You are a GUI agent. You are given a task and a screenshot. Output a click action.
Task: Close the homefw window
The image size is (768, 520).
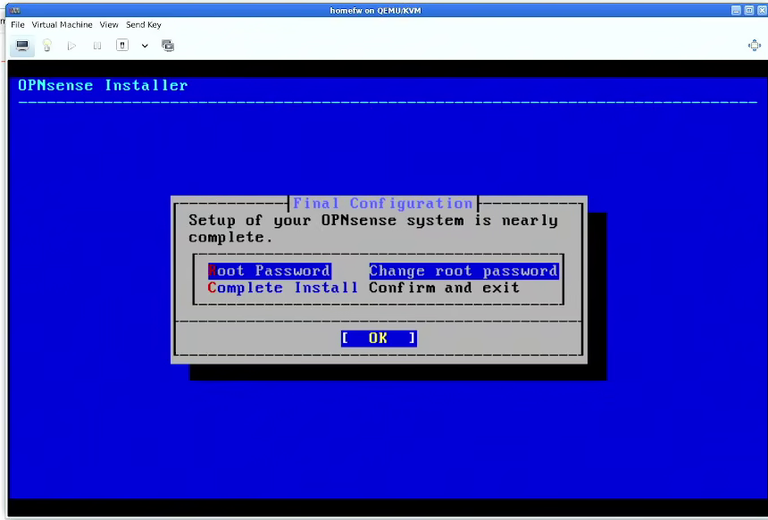pyautogui.click(x=762, y=10)
